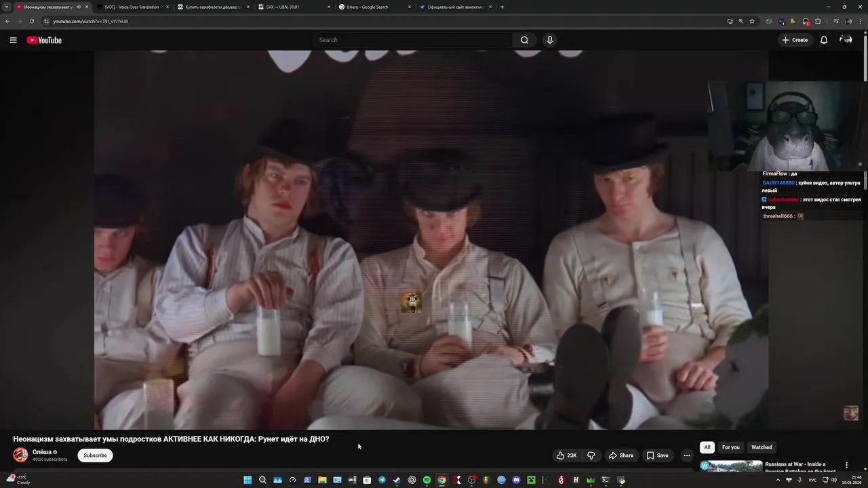868x488 pixels.
Task: Open Windows Start menu
Action: (x=248, y=480)
